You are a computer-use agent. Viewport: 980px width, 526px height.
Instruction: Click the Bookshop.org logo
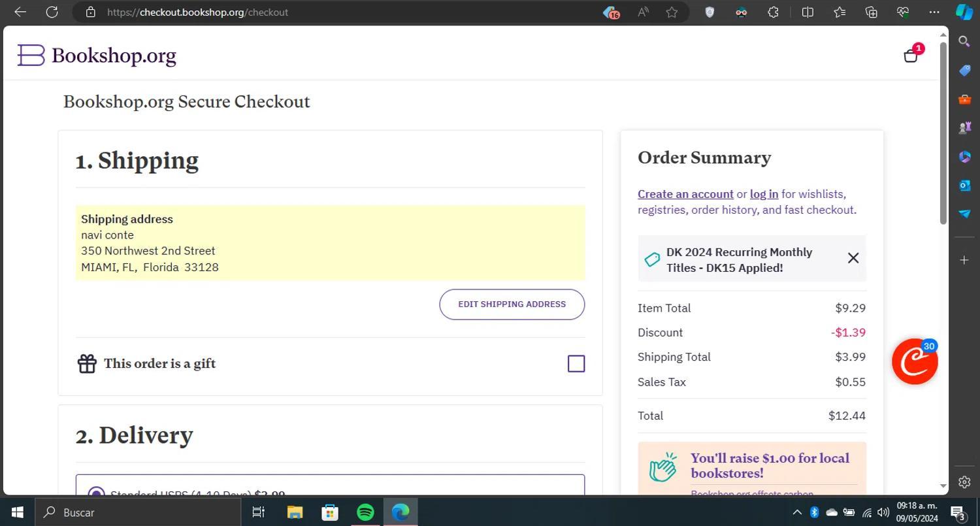click(x=97, y=56)
